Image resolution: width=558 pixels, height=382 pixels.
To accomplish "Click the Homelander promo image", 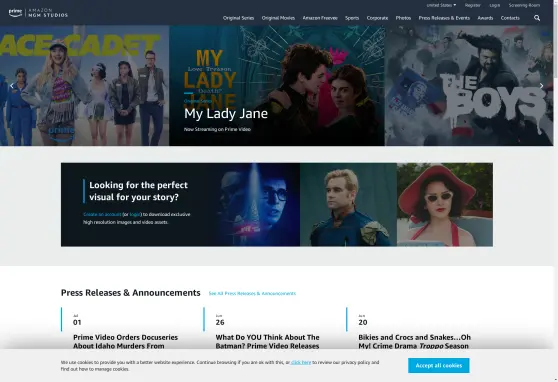I will 348,205.
